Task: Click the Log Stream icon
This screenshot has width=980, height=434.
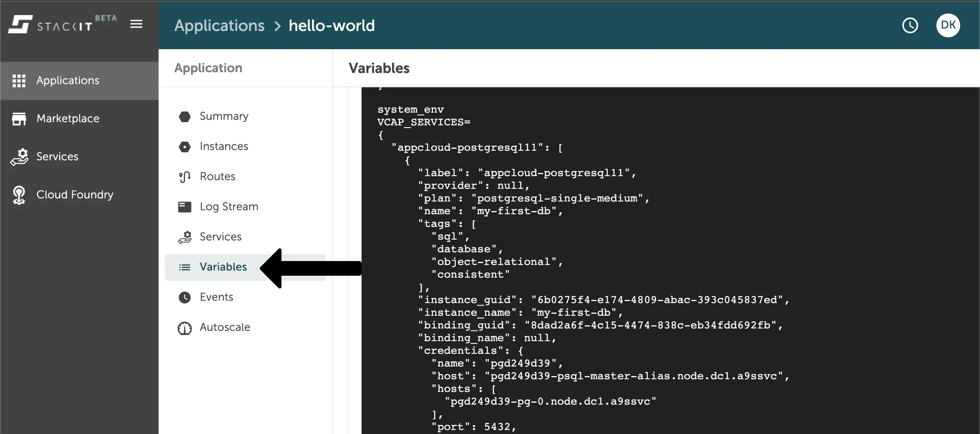Action: click(185, 207)
